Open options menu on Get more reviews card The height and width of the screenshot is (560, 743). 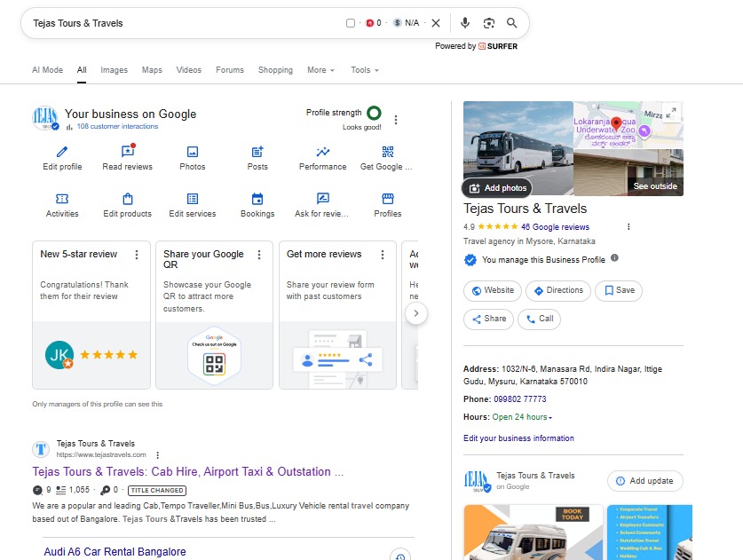[383, 255]
